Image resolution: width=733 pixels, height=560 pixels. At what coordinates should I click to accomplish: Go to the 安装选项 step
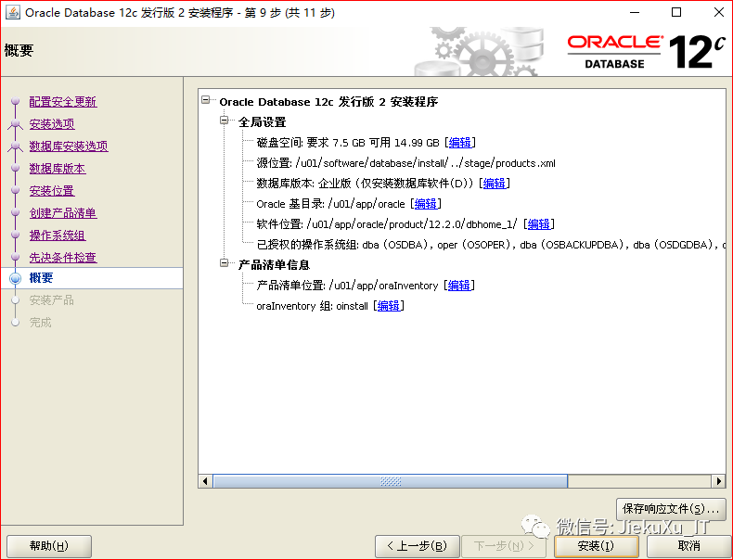(x=52, y=123)
